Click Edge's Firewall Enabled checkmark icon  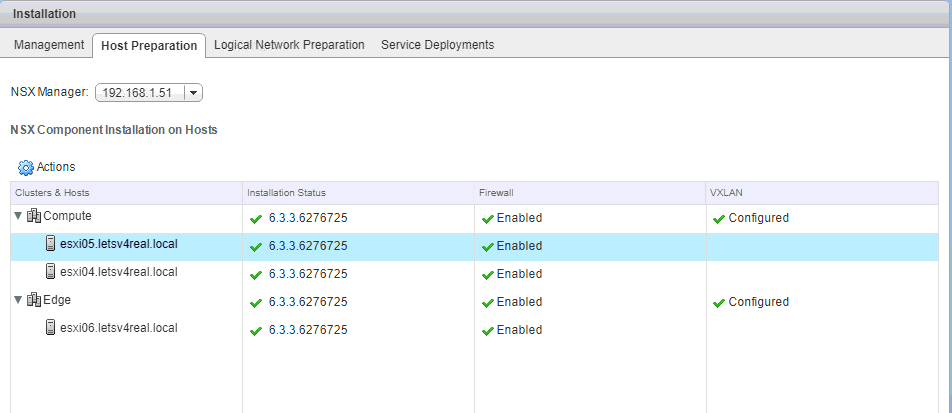[x=488, y=302]
